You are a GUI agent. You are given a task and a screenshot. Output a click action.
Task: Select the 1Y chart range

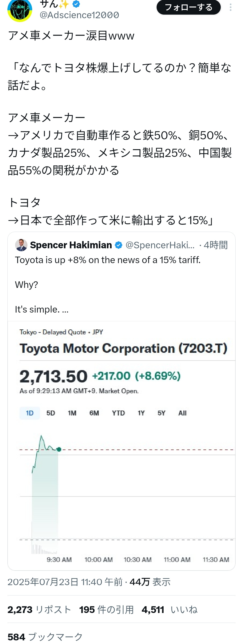pos(141,413)
